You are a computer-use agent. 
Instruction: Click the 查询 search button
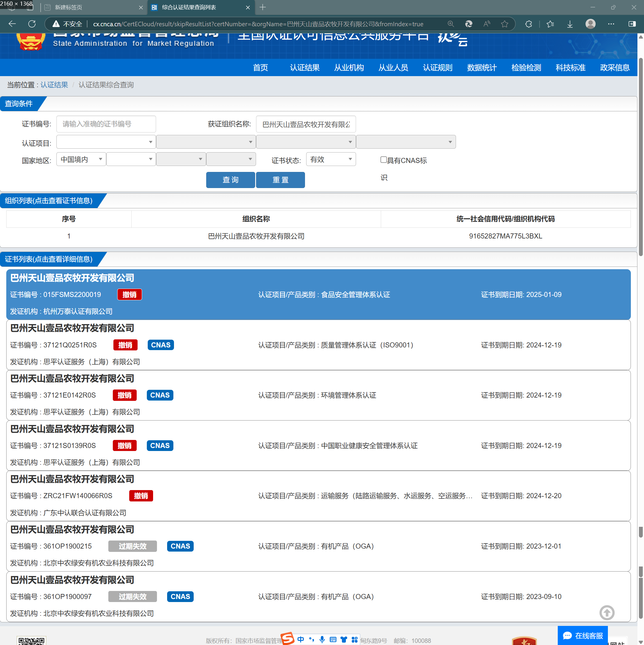[230, 180]
